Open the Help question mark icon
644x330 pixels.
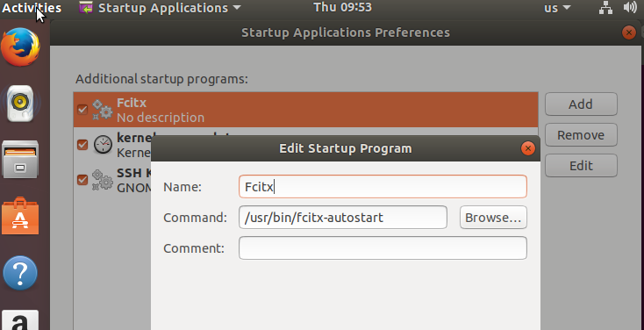[x=20, y=273]
